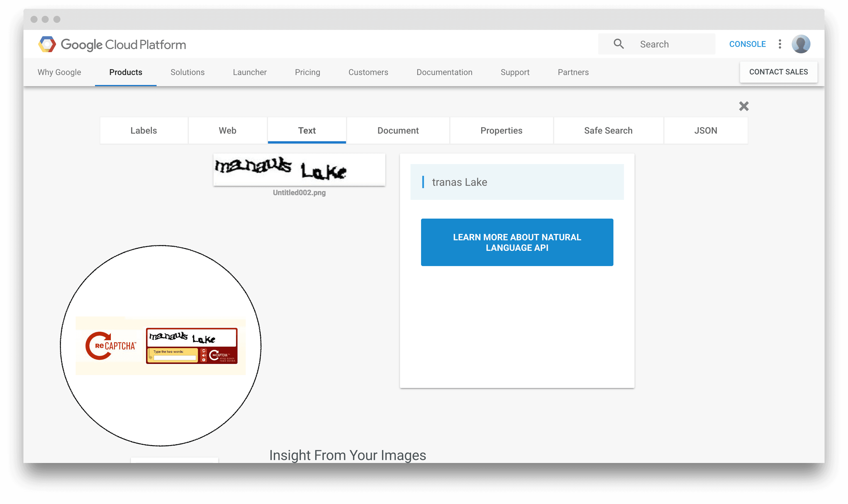Viewport: 848px width, 504px height.
Task: Switch to the Web tab
Action: (227, 130)
